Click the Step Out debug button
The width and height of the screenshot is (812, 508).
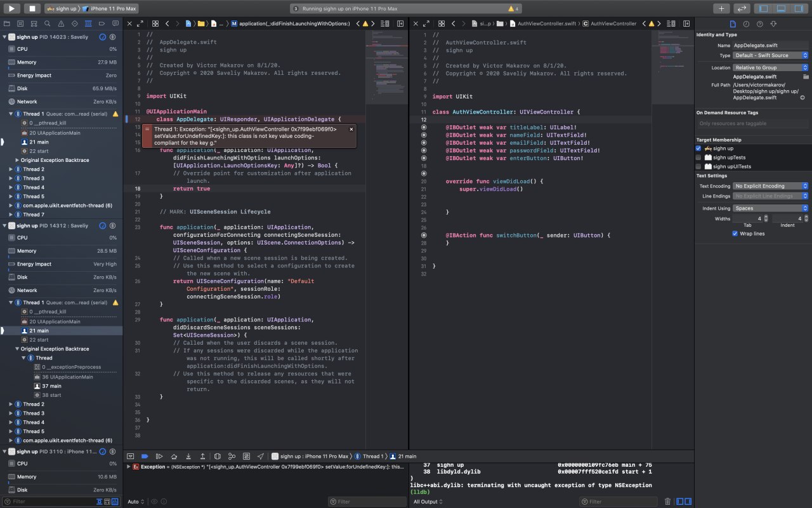coord(202,456)
